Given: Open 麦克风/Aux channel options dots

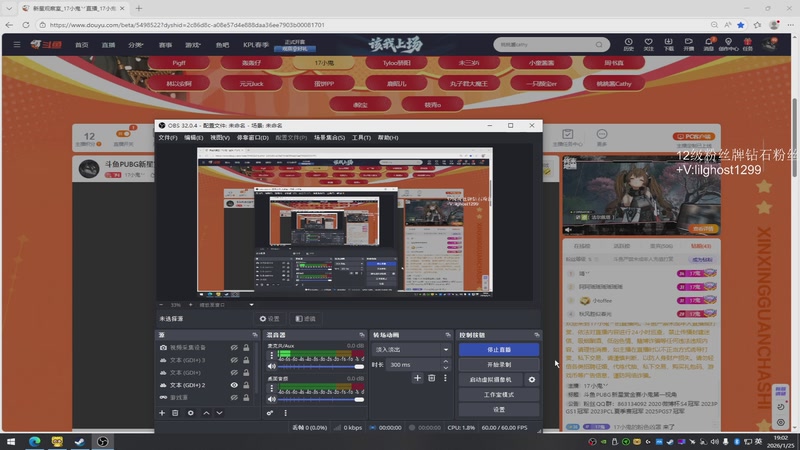Looking at the screenshot, I should click(x=271, y=356).
